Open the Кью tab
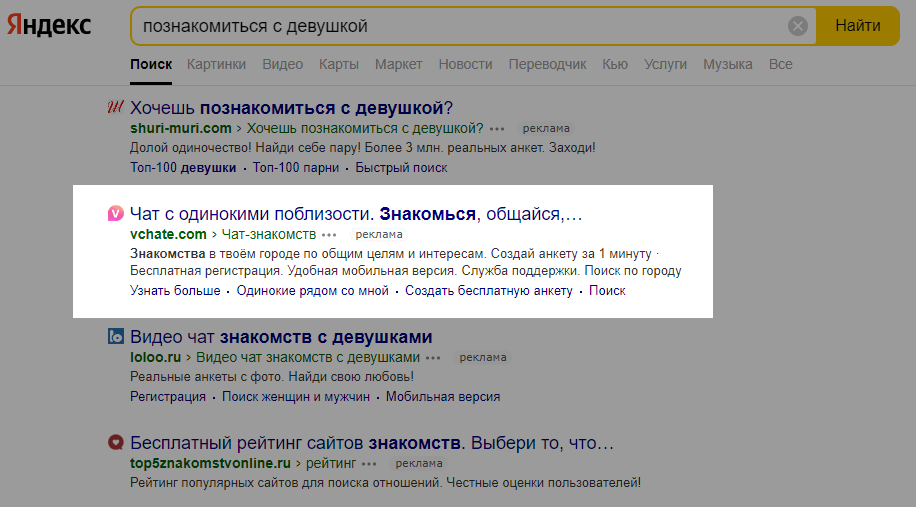 pyautogui.click(x=615, y=64)
